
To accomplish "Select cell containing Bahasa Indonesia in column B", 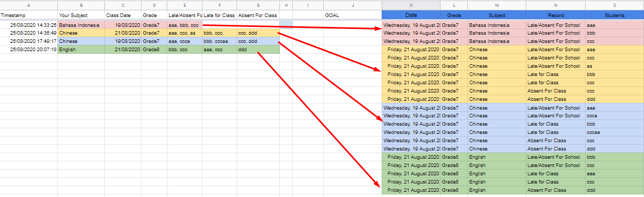I will tap(81, 25).
